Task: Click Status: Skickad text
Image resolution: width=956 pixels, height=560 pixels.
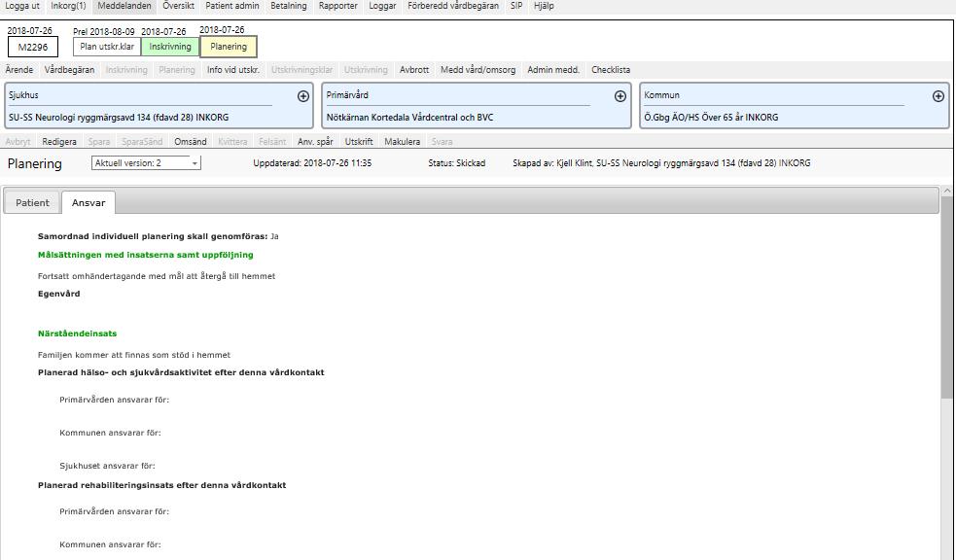Action: tap(457, 163)
